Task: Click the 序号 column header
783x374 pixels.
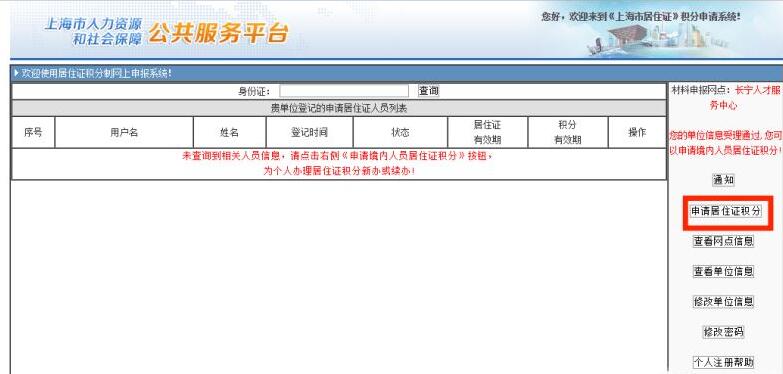Action: pos(33,132)
